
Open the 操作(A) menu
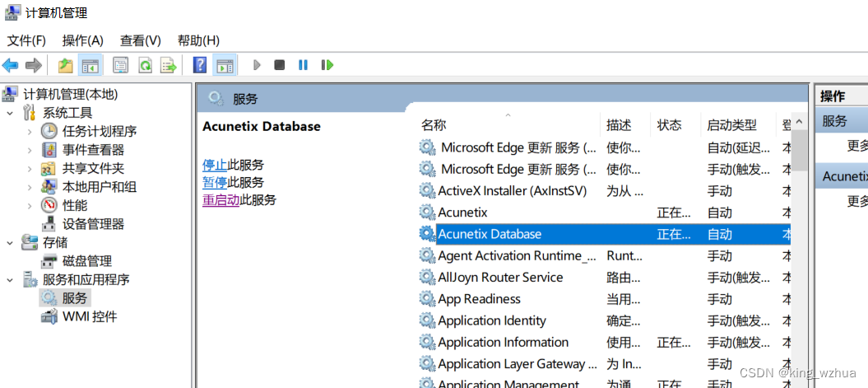(x=83, y=40)
